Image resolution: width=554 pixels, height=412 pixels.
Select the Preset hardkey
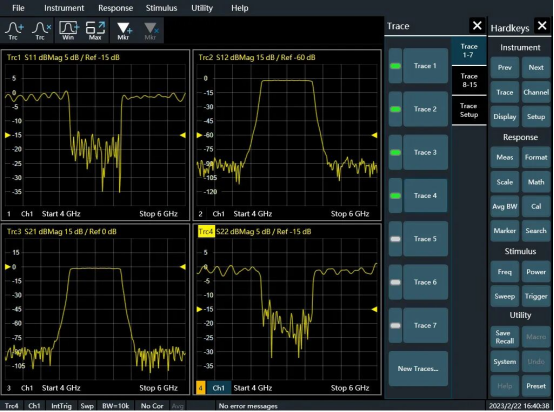coord(536,386)
